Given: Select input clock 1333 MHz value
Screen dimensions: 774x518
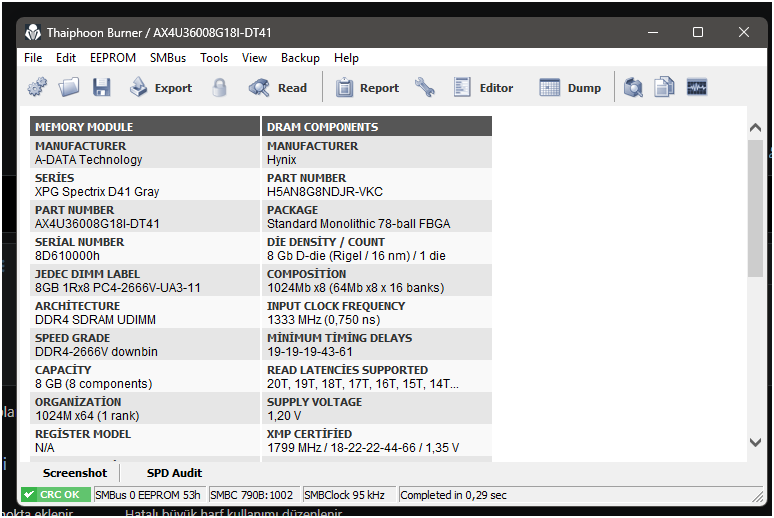Looking at the screenshot, I should coord(323,320).
